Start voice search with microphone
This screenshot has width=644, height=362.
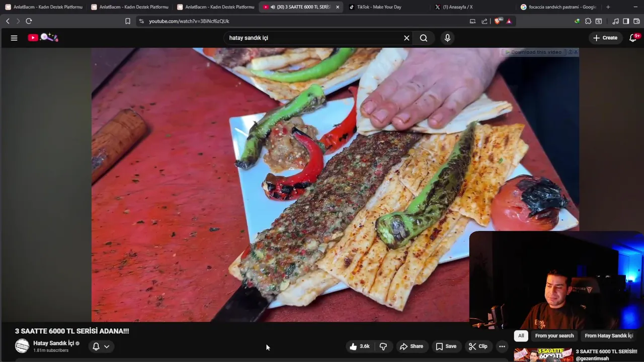[x=447, y=38]
